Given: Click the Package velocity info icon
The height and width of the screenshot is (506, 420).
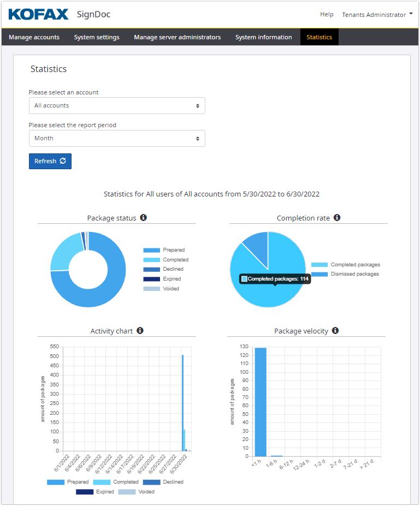Looking at the screenshot, I should point(335,331).
